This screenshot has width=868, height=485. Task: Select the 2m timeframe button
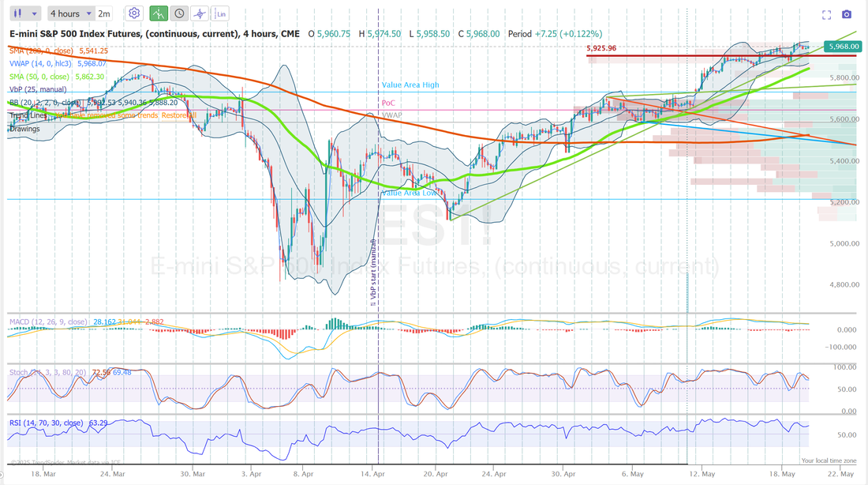pyautogui.click(x=104, y=14)
